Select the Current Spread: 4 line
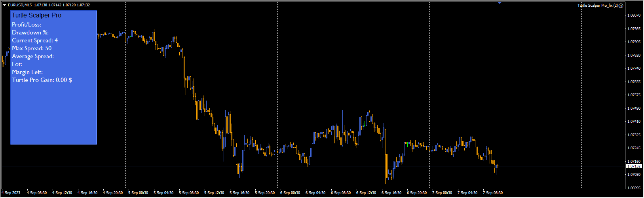Viewport: 644px width, 198px height. [35, 40]
